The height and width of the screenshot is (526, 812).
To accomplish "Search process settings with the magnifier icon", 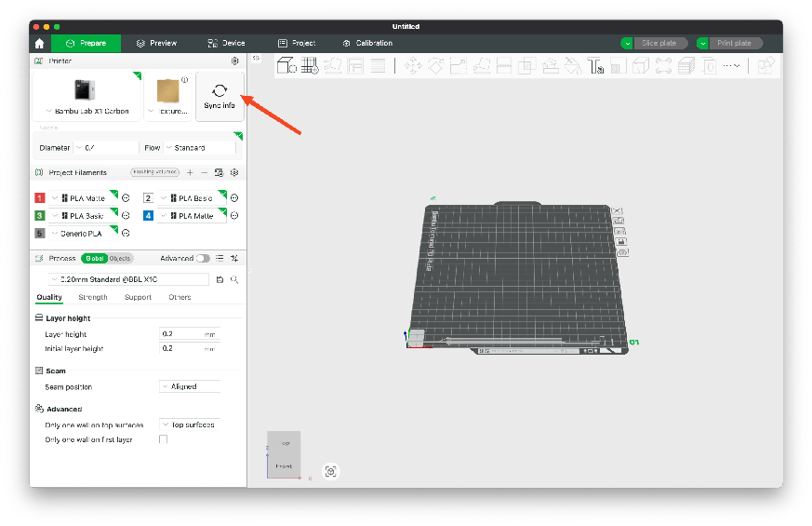I will 234,279.
